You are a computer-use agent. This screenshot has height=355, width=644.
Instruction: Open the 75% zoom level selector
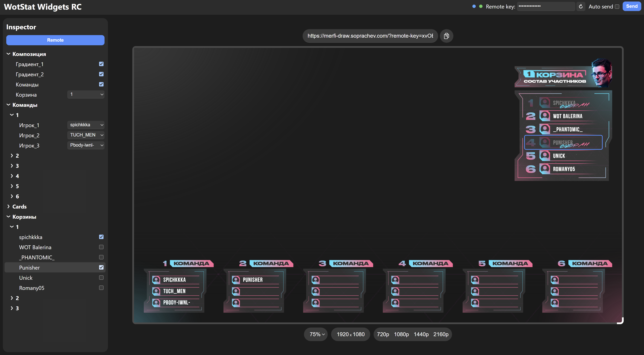(x=316, y=334)
